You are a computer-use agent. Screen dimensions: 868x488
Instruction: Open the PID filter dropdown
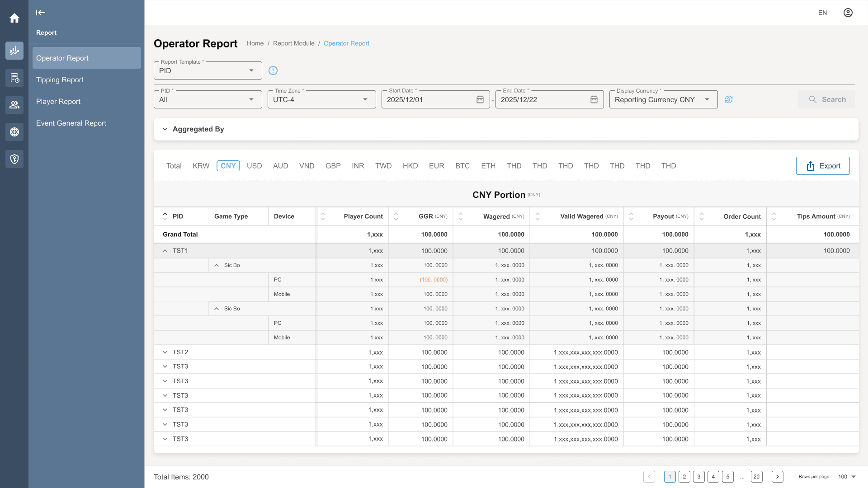208,99
